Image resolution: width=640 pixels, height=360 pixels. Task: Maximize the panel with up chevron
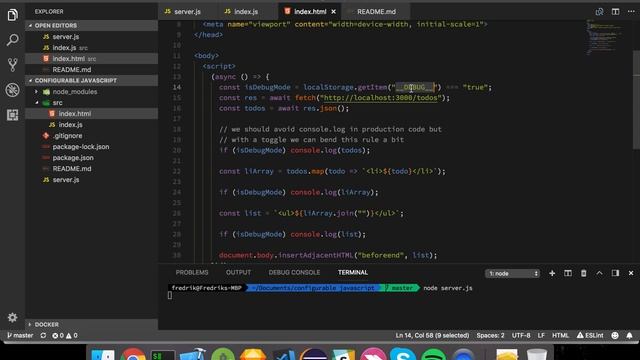(599, 273)
